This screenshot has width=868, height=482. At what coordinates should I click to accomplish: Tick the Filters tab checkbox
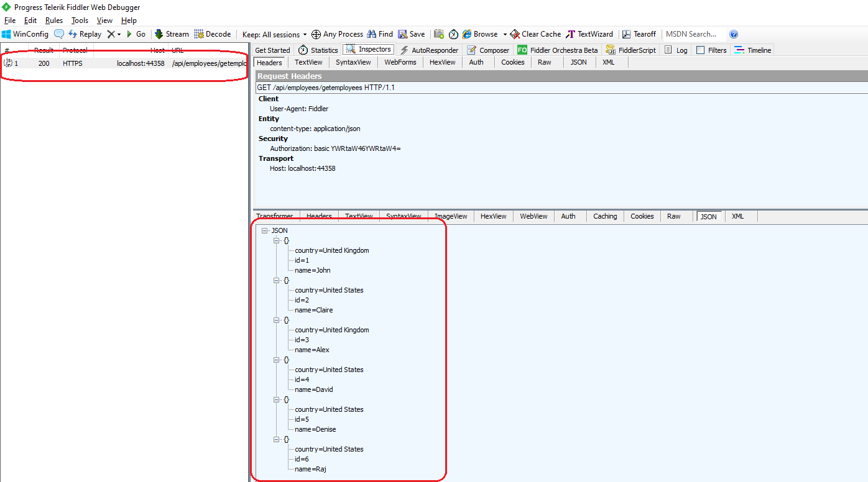(x=701, y=50)
